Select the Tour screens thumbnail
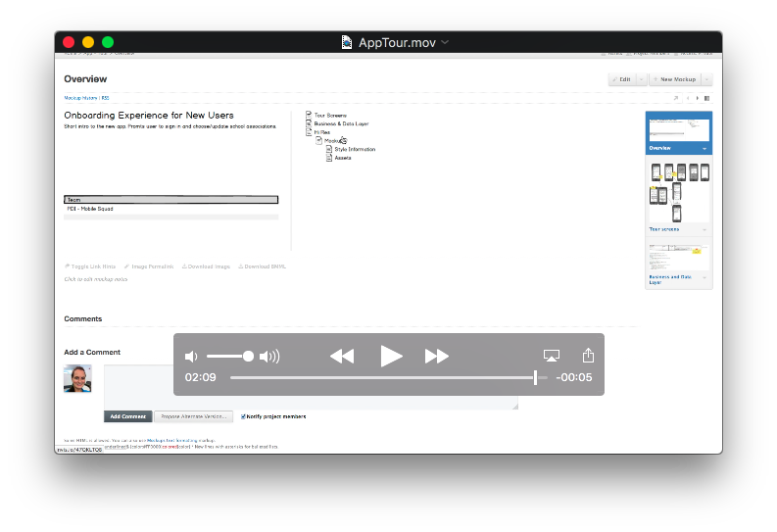This screenshot has height=532, width=777. (x=679, y=193)
